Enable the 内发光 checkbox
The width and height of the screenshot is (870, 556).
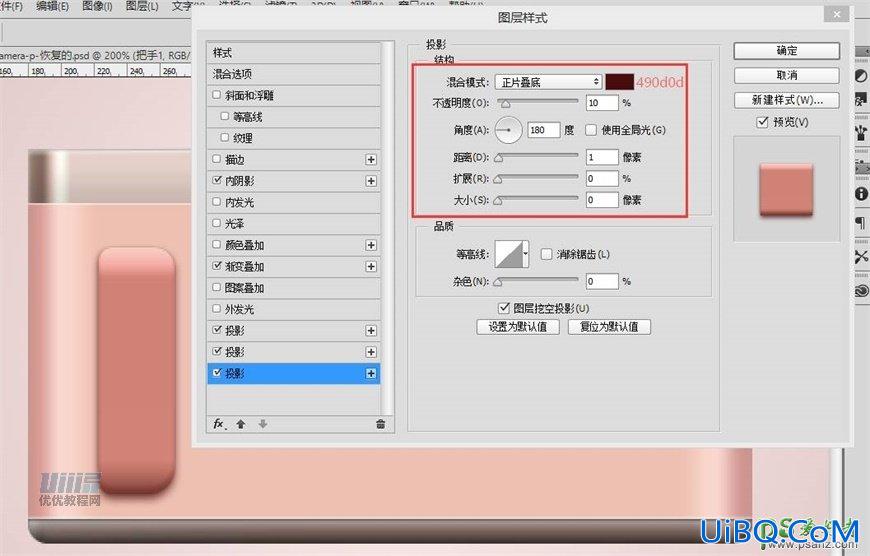click(217, 201)
